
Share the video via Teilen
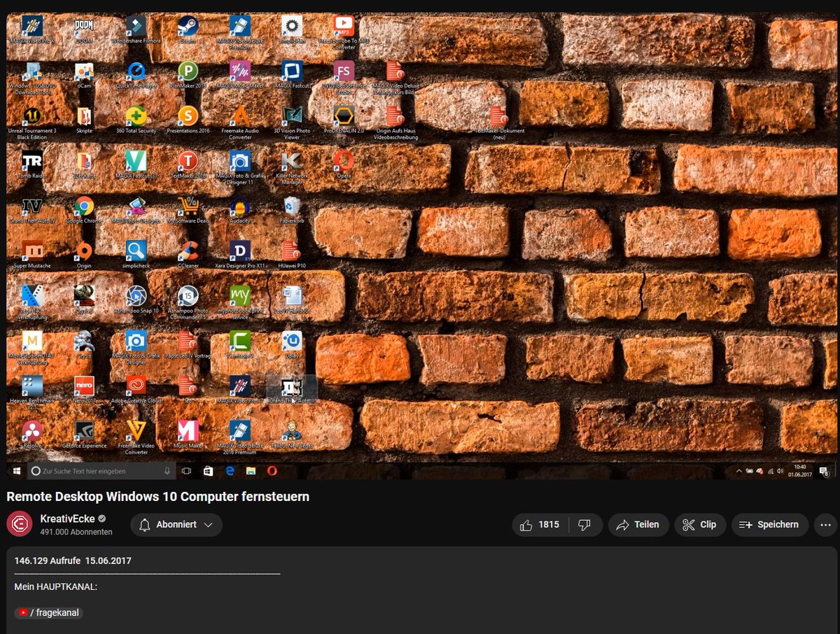click(638, 525)
